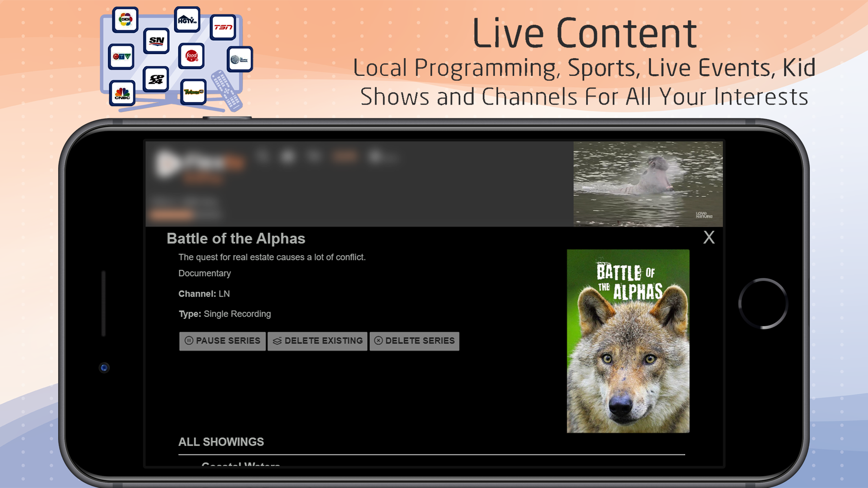Select the CTV channel icon

121,57
